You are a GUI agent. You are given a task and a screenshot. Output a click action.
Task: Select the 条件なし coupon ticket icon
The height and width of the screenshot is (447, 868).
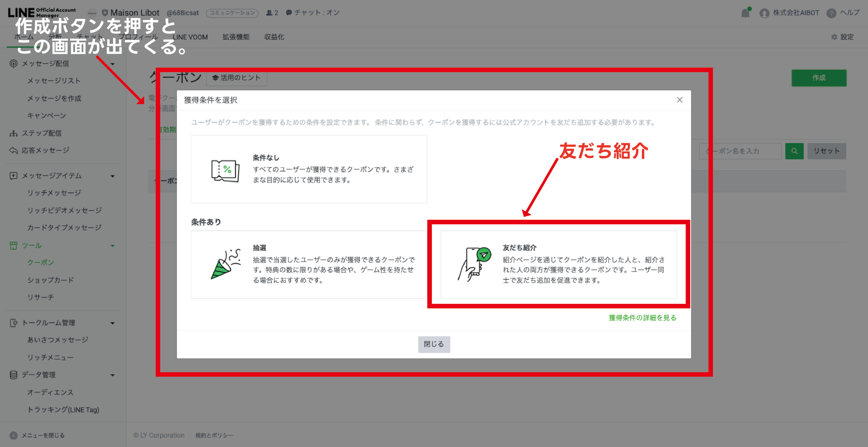tap(225, 171)
